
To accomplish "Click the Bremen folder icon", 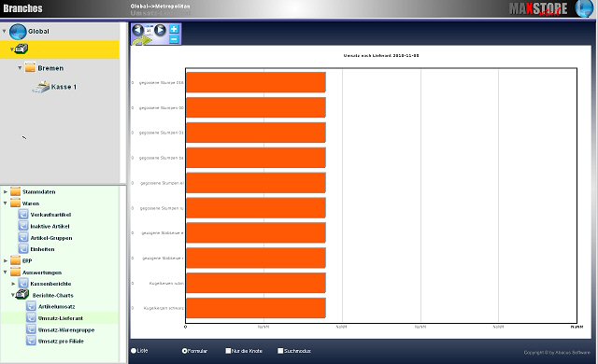I will coord(30,67).
